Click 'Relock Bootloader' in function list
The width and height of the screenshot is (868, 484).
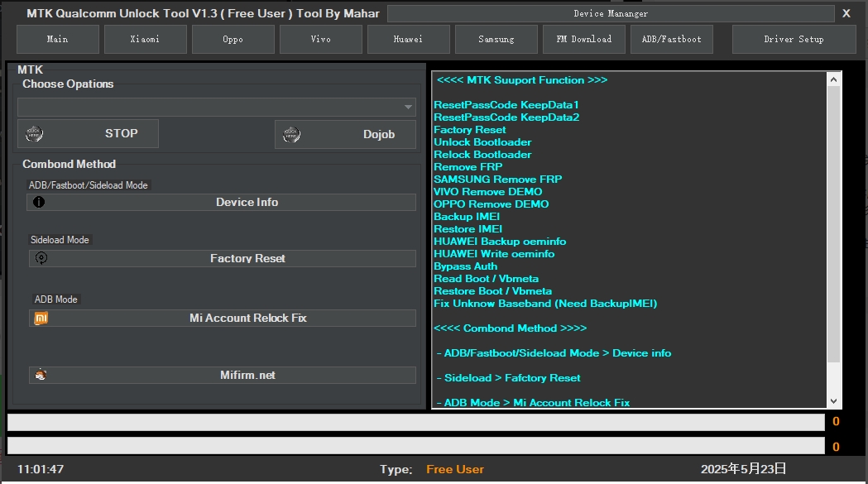[x=482, y=155]
